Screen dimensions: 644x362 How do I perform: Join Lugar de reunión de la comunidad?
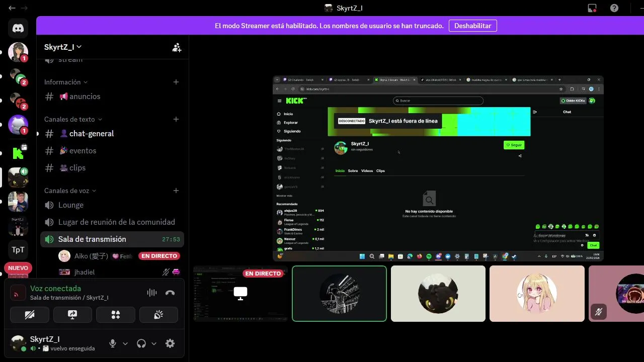coord(112,222)
